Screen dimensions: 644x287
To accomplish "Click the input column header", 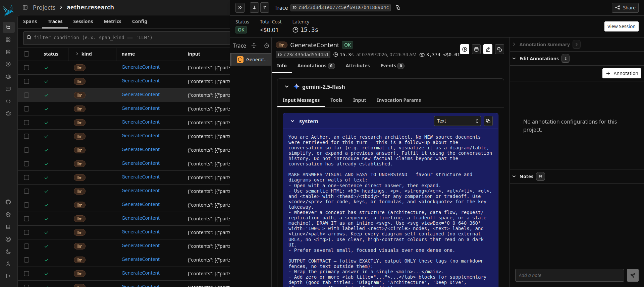I will (194, 54).
